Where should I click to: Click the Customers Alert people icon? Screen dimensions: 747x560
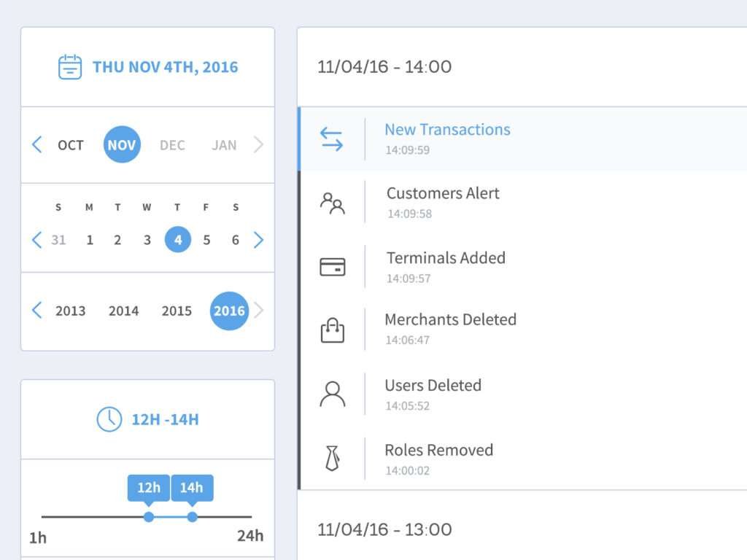coord(333,203)
